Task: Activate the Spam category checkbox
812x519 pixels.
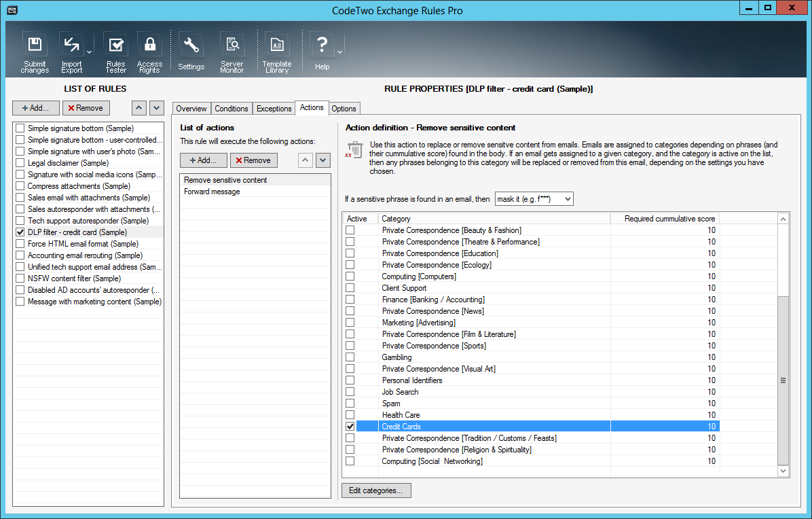Action: click(x=350, y=404)
